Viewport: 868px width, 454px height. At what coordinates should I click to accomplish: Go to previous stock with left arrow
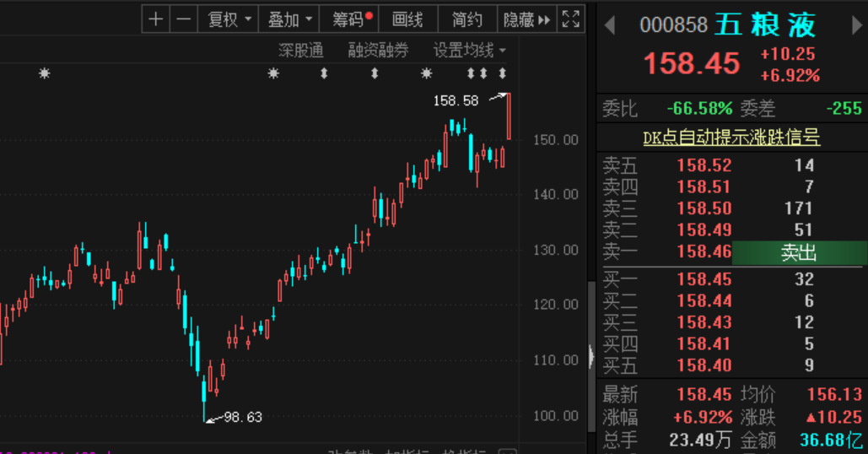point(610,25)
